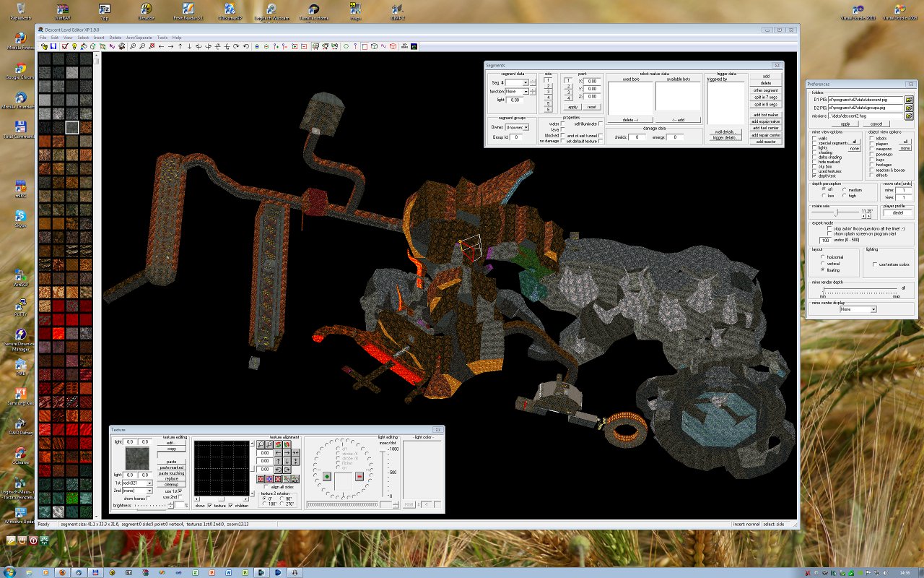Viewport: 924px width, 578px height.
Task: Browse for D2 PIG folder icon
Action: click(909, 108)
